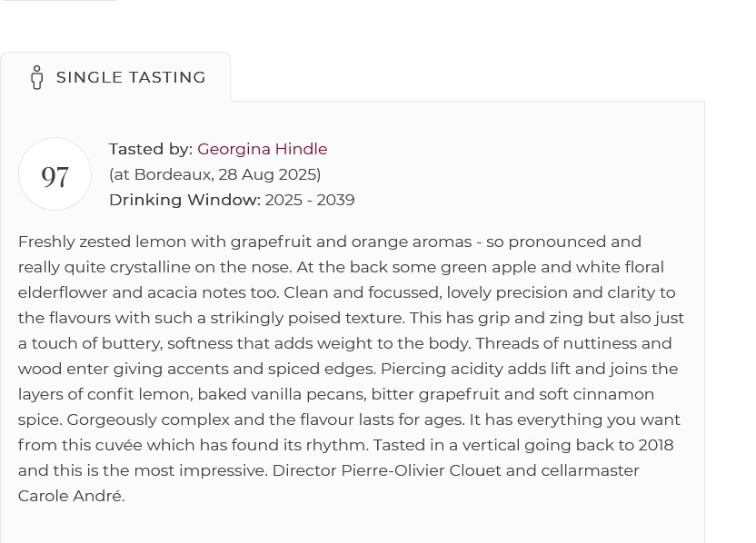Screen dimensions: 756x543
Task: Click the phrase "strikingly poised texture"
Action: point(306,318)
